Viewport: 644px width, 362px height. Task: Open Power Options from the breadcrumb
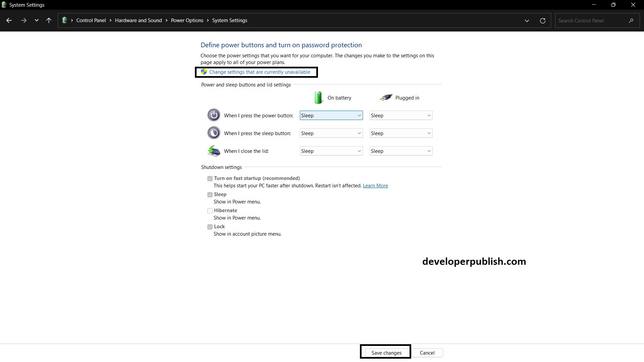(187, 20)
